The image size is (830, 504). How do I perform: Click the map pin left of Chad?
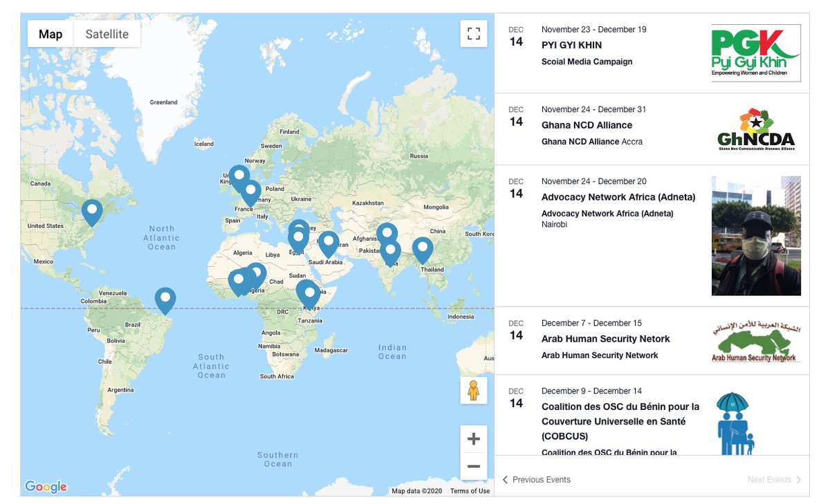(255, 276)
